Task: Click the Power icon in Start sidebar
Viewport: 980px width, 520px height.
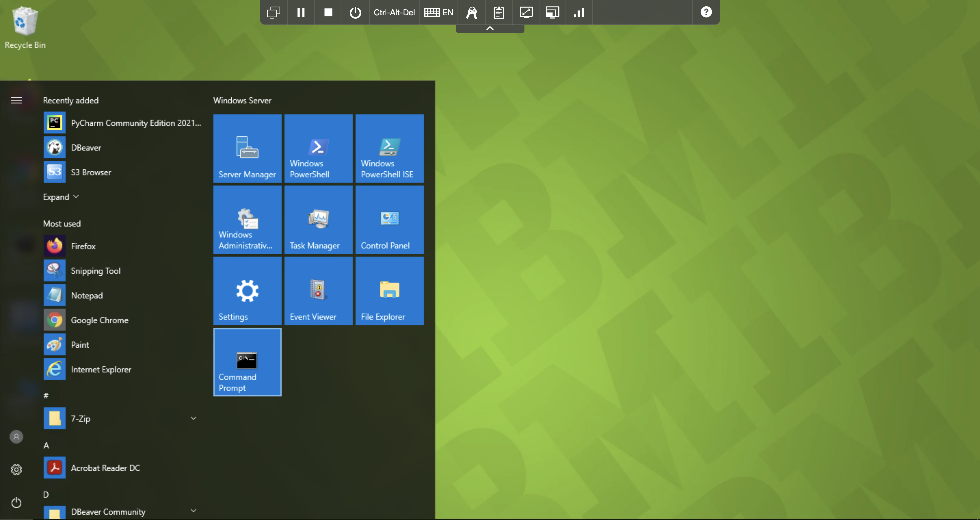Action: 16,503
